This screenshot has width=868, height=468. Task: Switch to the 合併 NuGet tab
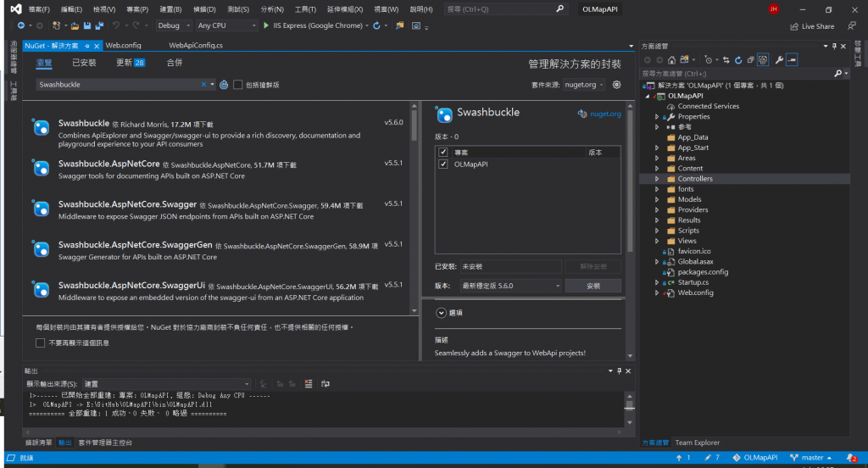tap(175, 63)
